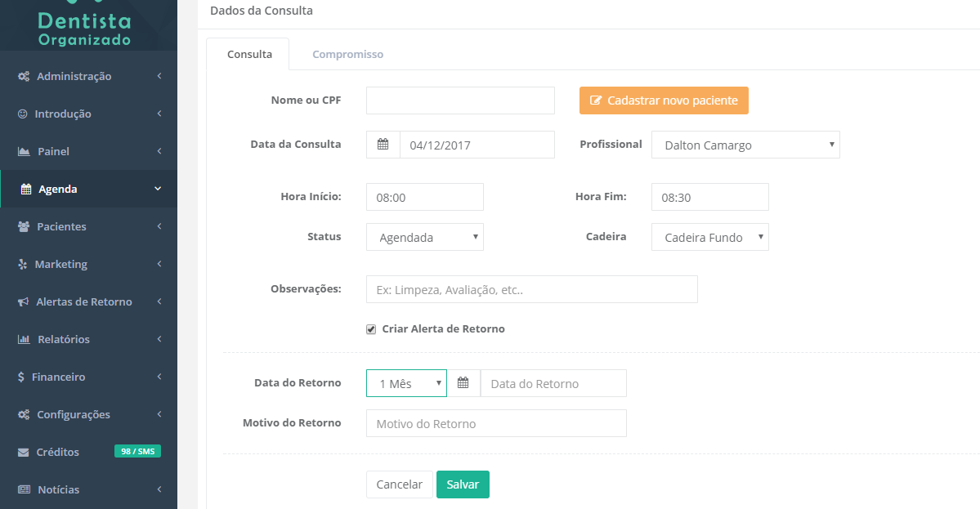Select the Consulta tab
Viewport: 980px width, 509px height.
(248, 54)
